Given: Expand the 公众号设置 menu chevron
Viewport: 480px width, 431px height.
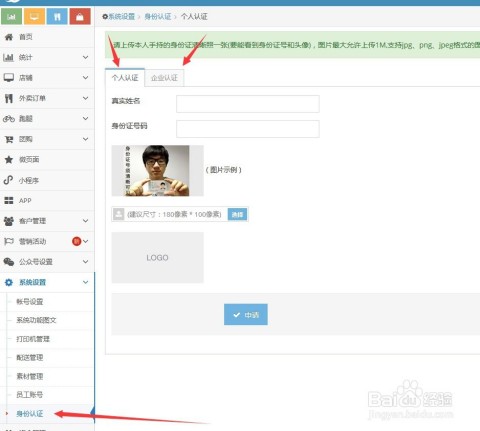Looking at the screenshot, I should click(x=86, y=262).
